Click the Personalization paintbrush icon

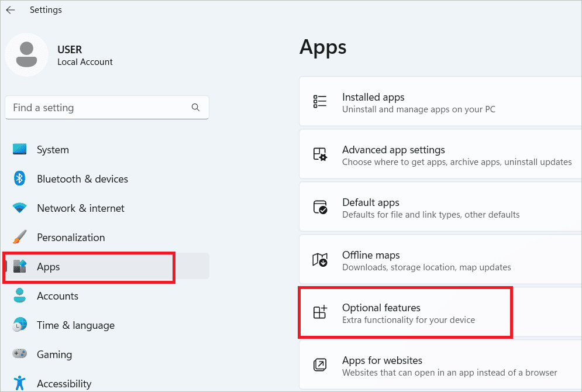(x=19, y=237)
